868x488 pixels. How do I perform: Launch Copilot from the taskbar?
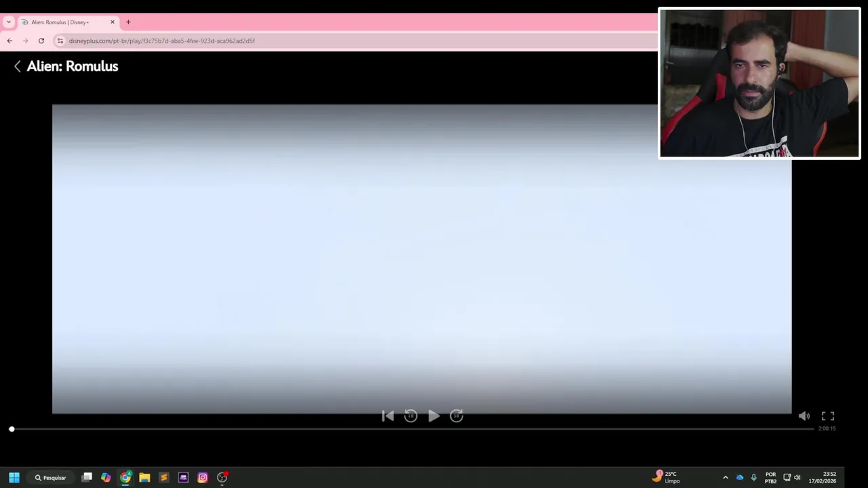coord(106,477)
